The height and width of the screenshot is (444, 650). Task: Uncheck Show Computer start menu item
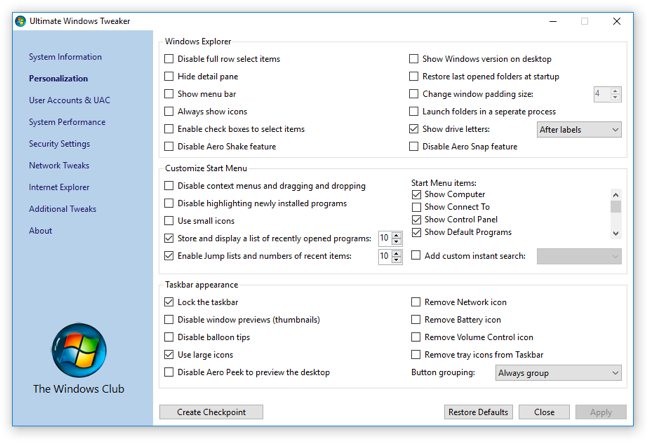click(x=416, y=194)
